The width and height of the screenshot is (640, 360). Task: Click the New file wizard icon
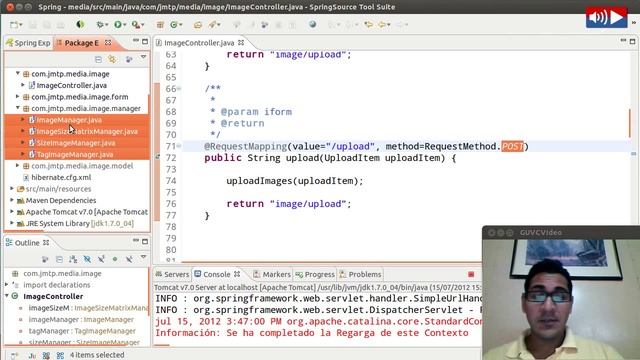point(13,25)
